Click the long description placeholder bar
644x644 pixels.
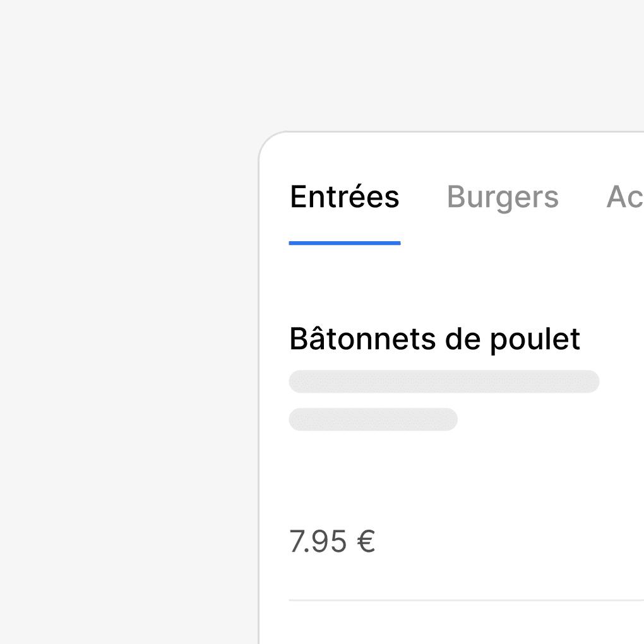point(443,382)
